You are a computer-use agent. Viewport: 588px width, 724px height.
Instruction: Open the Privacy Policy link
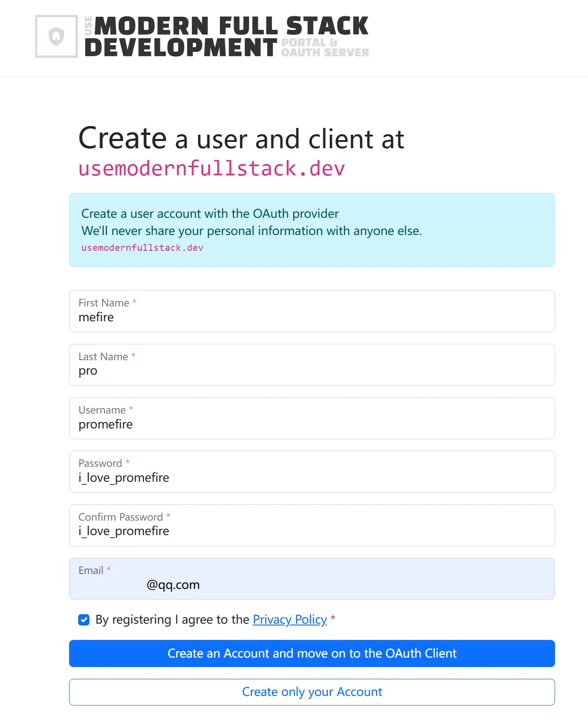(x=289, y=620)
